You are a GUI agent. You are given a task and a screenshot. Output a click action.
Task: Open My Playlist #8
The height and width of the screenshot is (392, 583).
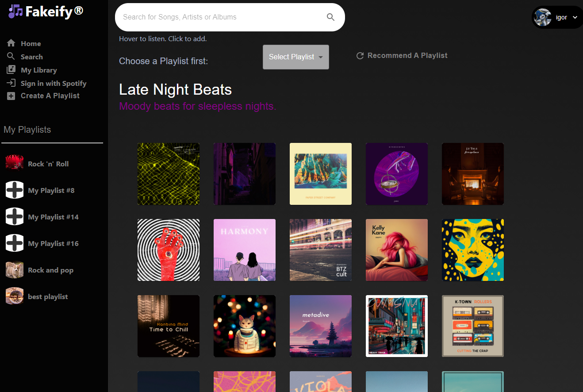(51, 190)
